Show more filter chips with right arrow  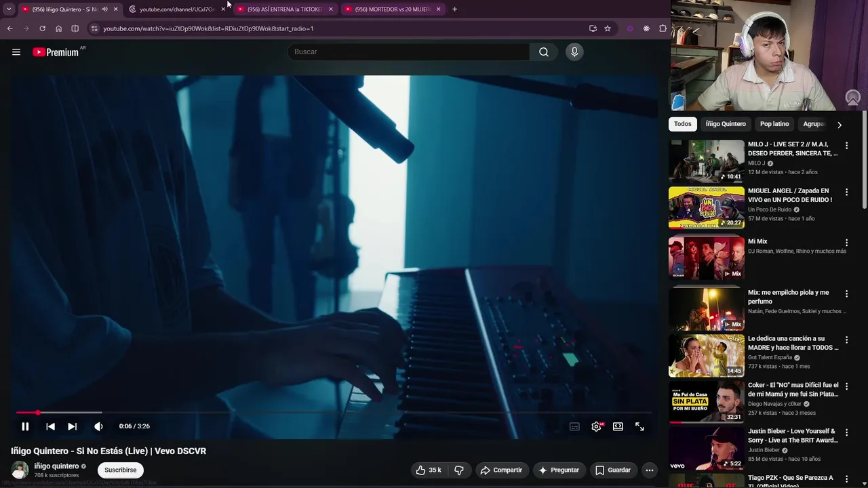[840, 125]
